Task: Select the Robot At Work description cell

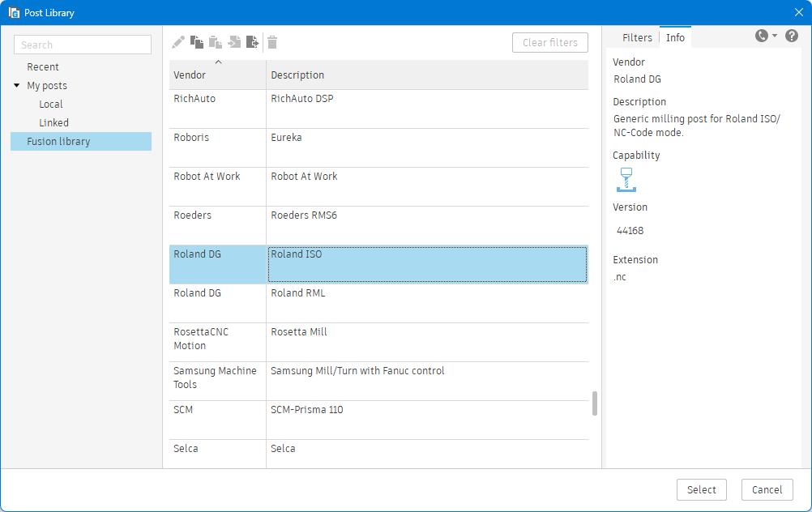Action: [x=427, y=187]
